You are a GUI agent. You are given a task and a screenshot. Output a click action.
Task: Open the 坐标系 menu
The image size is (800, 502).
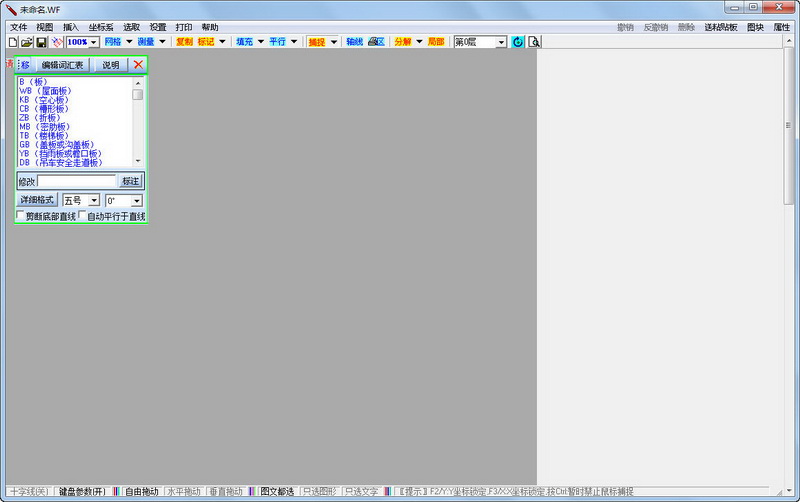pos(101,27)
